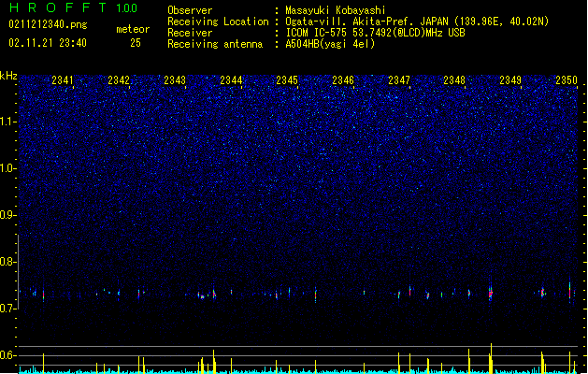Click the kHz axis unit label

[8, 76]
